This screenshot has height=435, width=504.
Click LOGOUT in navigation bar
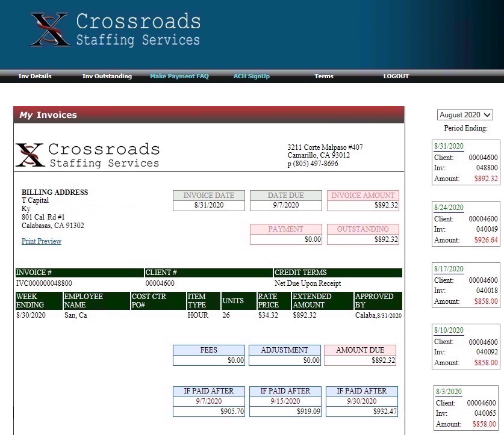tap(396, 76)
